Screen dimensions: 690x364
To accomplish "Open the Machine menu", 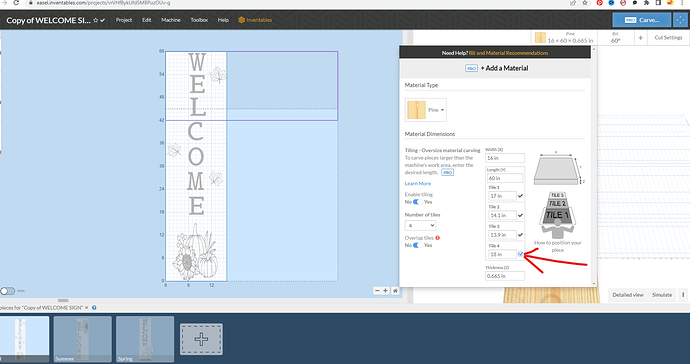I will tap(171, 20).
